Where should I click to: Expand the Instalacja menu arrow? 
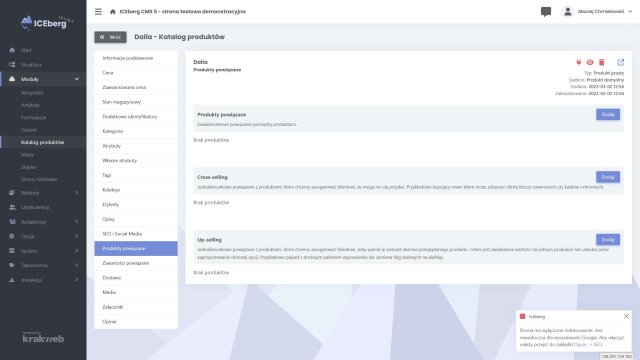tap(76, 280)
